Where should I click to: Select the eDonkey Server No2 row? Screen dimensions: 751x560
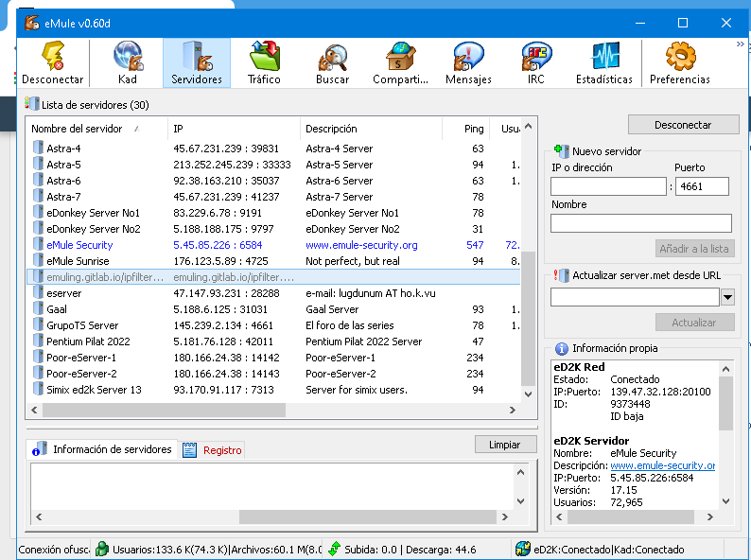273,229
